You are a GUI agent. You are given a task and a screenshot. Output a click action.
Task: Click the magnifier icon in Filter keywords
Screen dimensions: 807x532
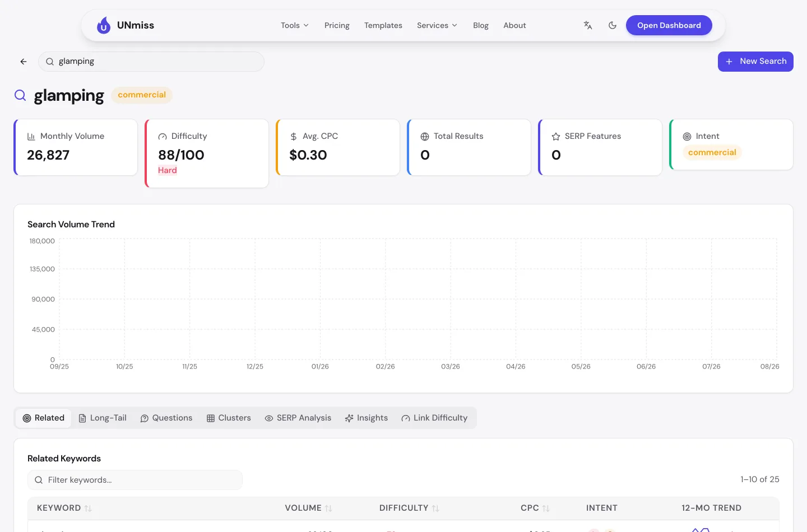39,480
